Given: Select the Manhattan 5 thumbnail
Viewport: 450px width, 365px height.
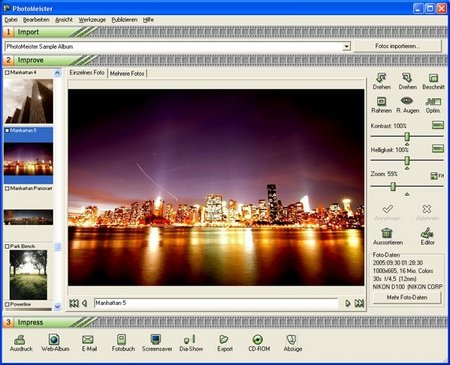Looking at the screenshot, I should pyautogui.click(x=28, y=159).
